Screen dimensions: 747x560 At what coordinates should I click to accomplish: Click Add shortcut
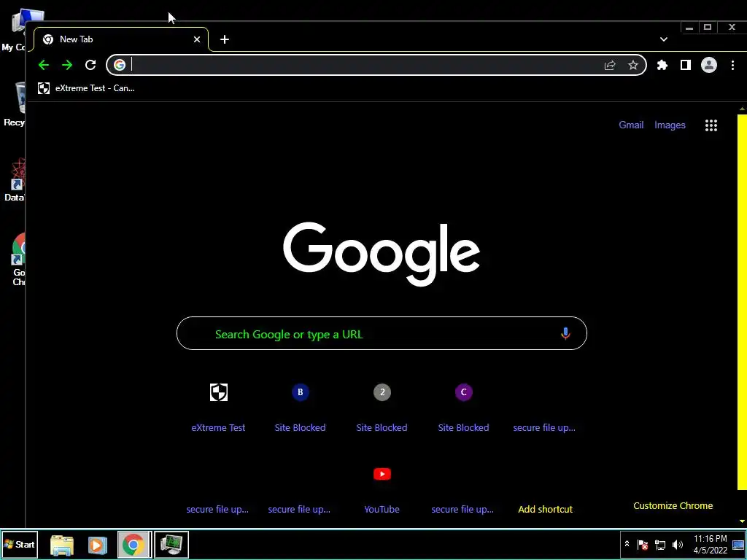coord(545,509)
